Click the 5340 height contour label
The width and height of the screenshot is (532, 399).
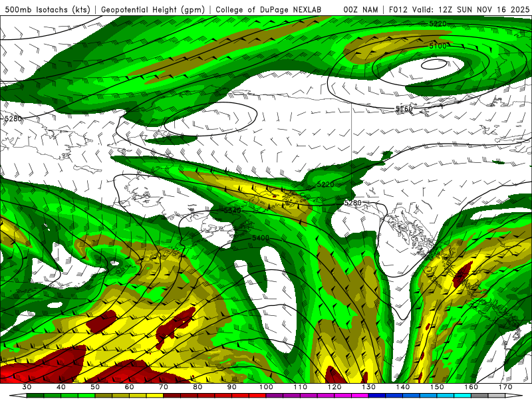pos(232,210)
